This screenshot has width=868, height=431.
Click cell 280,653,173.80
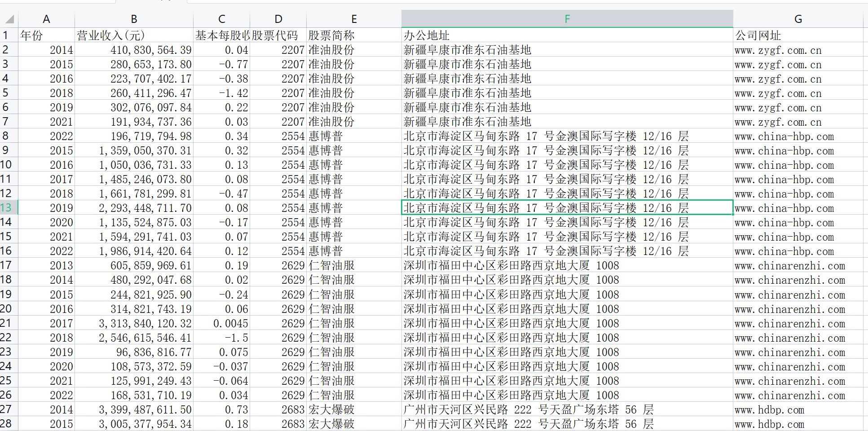(x=134, y=64)
